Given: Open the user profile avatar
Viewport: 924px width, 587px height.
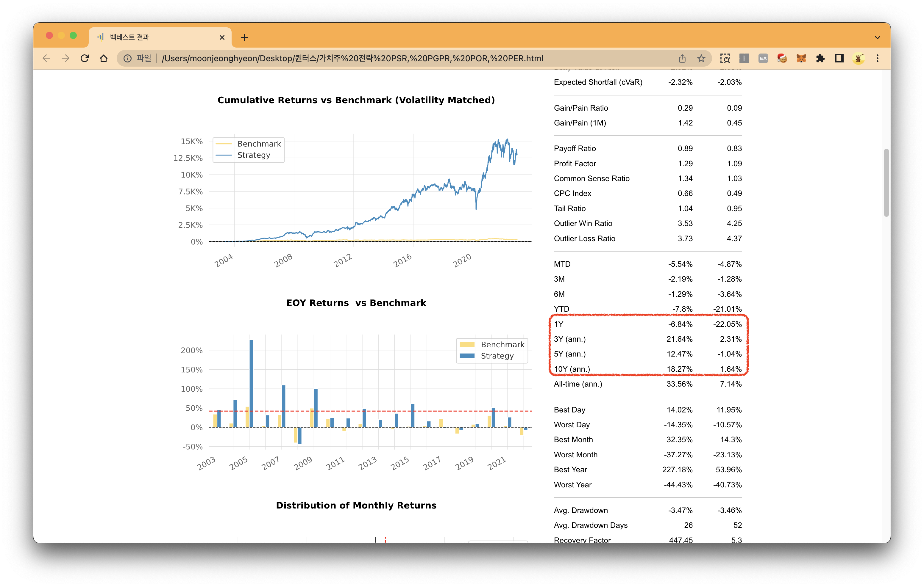Looking at the screenshot, I should click(x=859, y=58).
